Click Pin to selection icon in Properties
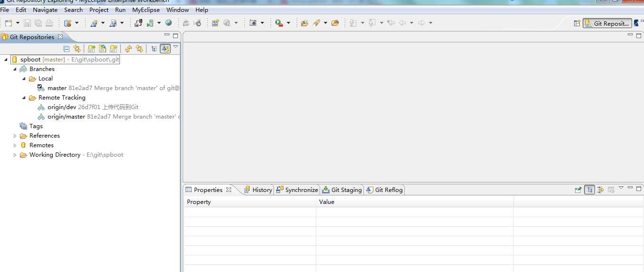 coord(578,190)
